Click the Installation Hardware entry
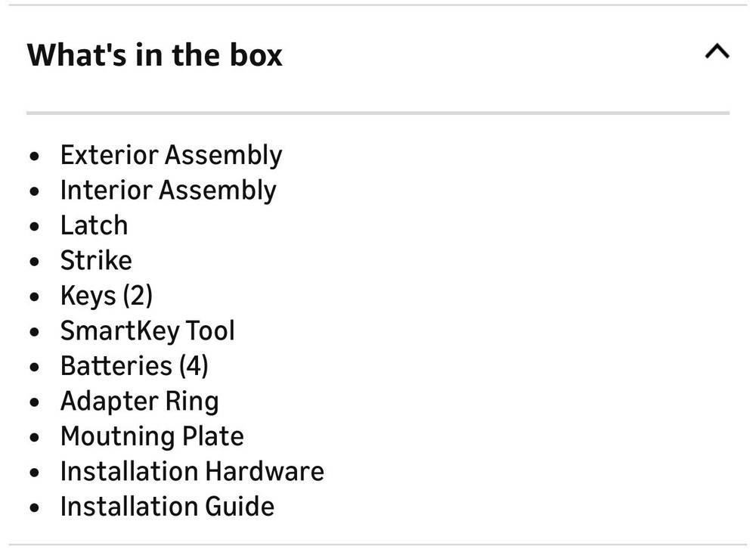Screen dimensions: 756x549 click(192, 471)
